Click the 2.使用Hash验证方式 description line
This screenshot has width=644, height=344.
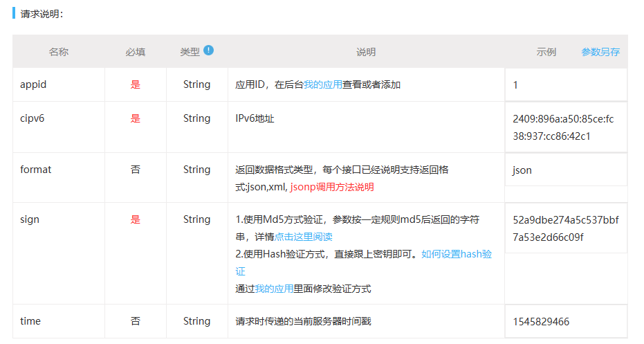(328, 254)
